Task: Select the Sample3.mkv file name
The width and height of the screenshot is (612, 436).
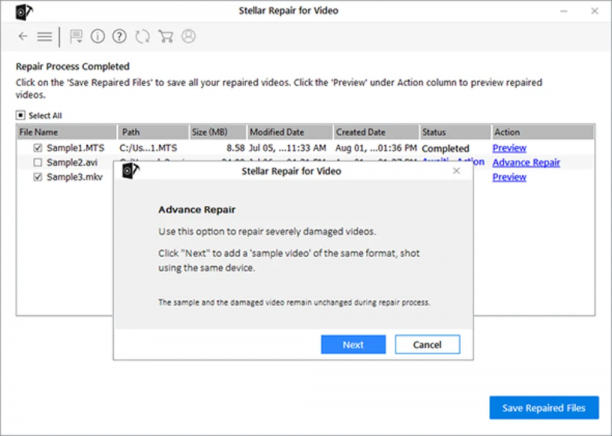Action: [75, 177]
